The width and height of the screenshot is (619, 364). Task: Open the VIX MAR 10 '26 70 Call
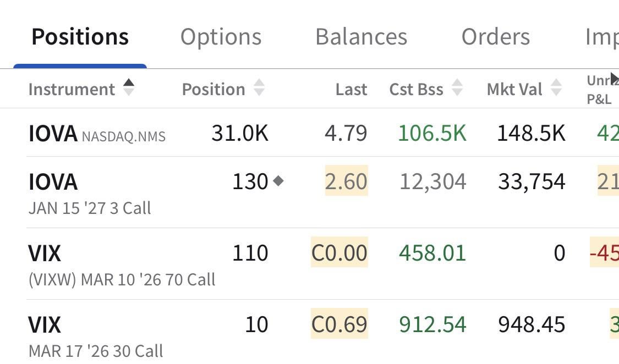(121, 265)
